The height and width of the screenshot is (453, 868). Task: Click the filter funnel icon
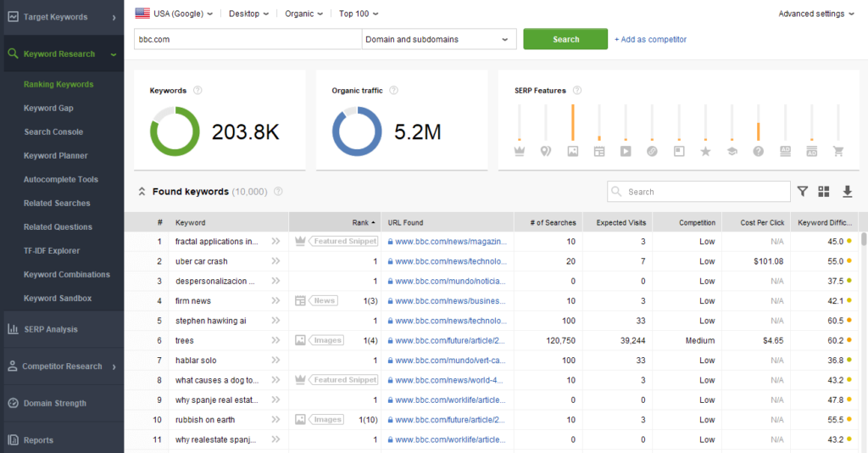803,192
